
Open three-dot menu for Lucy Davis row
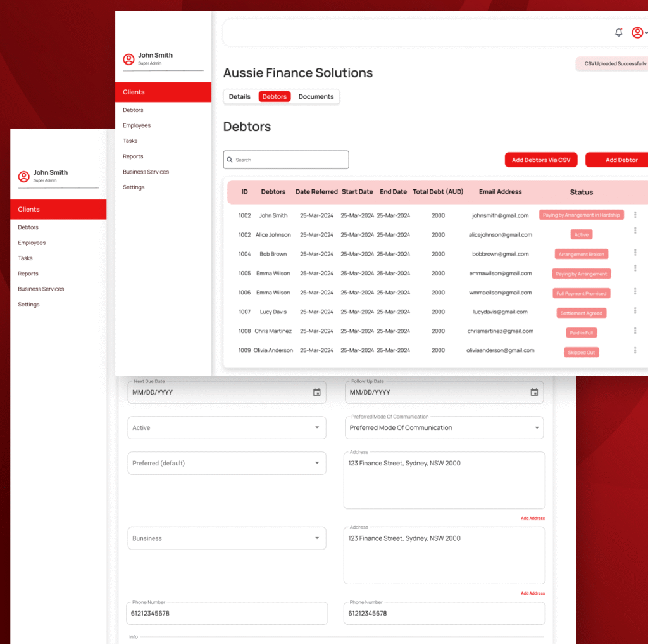coord(635,311)
